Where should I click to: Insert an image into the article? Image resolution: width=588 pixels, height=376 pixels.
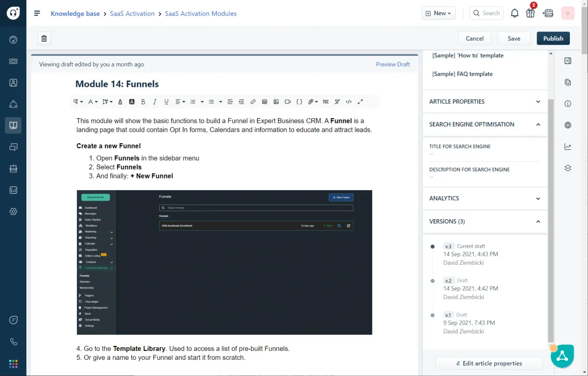(276, 101)
